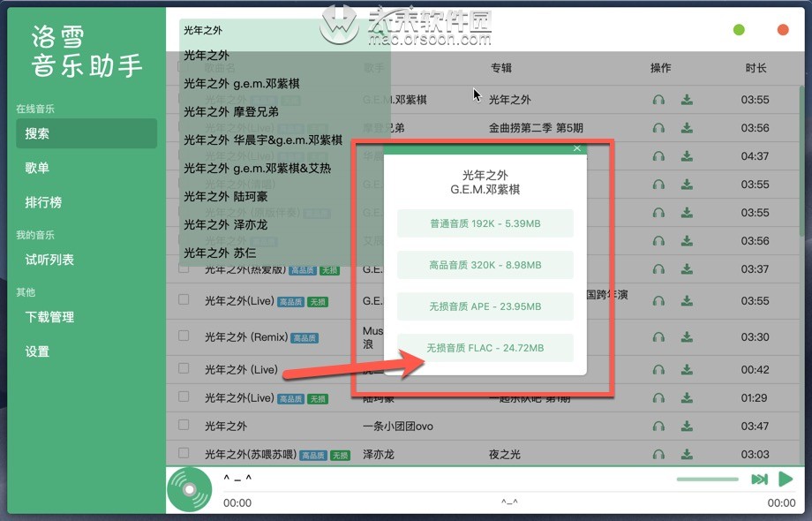This screenshot has width=812, height=521.
Task: Click artist name 一条小团团ovo
Action: (x=398, y=427)
